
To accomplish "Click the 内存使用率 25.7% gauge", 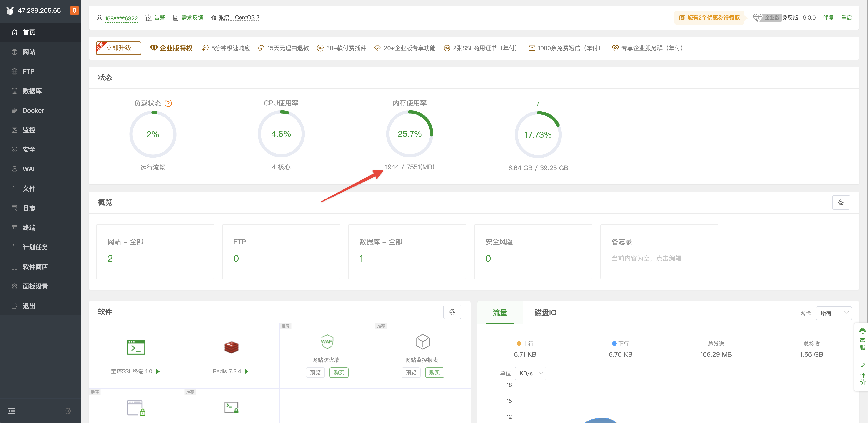I will pyautogui.click(x=409, y=134).
